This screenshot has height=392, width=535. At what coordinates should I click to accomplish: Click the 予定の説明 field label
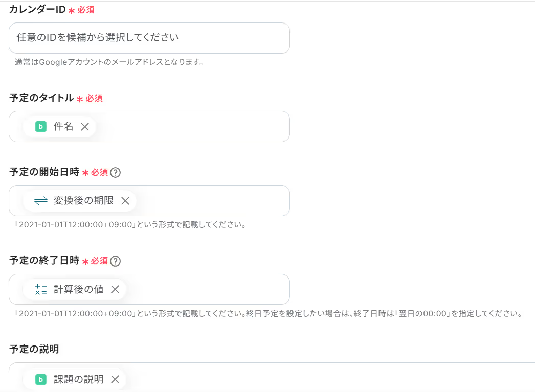(34, 349)
